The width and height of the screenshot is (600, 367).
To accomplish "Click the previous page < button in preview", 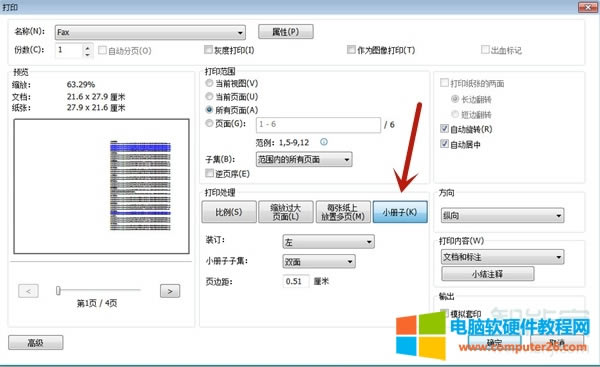I will pos(28,291).
